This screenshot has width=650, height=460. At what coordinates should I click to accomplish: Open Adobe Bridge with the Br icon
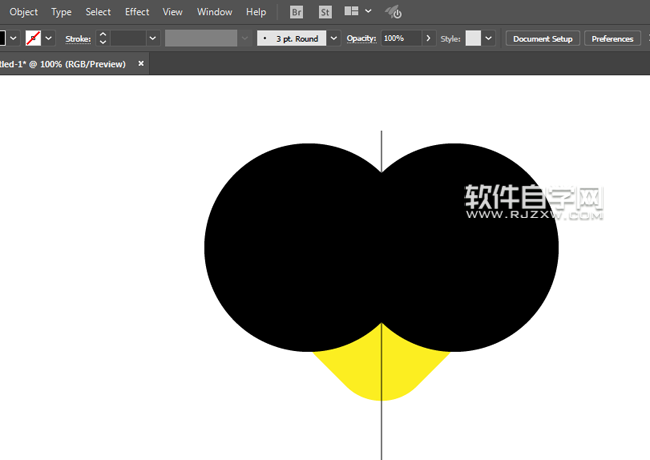point(297,12)
